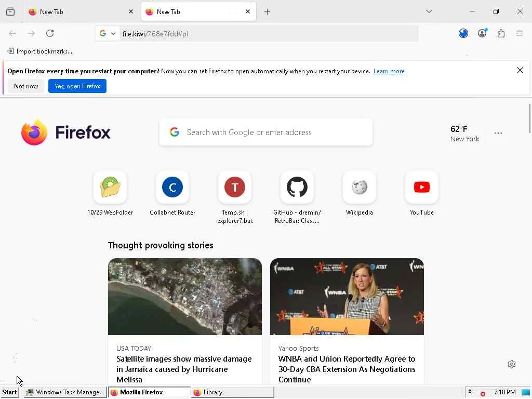Dismiss the open Firefox notification bar
This screenshot has width=532, height=399.
(x=520, y=70)
